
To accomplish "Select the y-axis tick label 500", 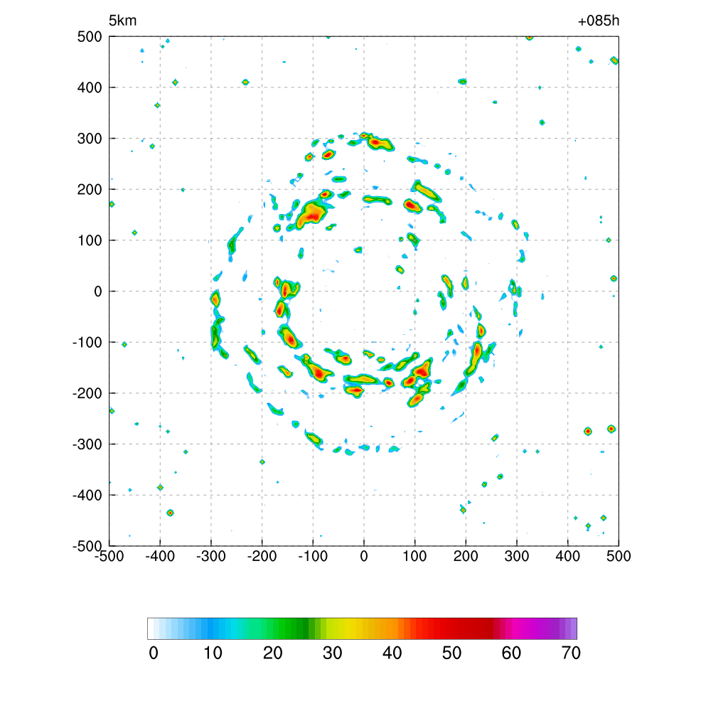I will tap(90, 37).
